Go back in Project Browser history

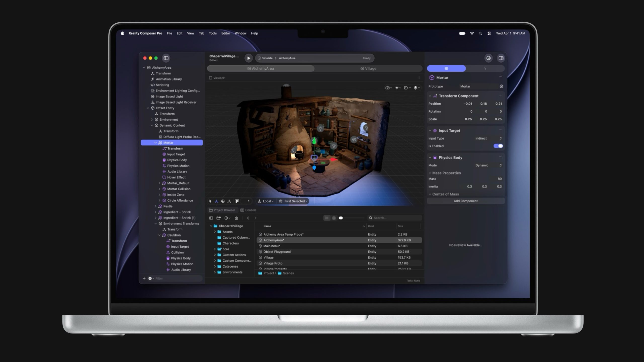coord(248,218)
